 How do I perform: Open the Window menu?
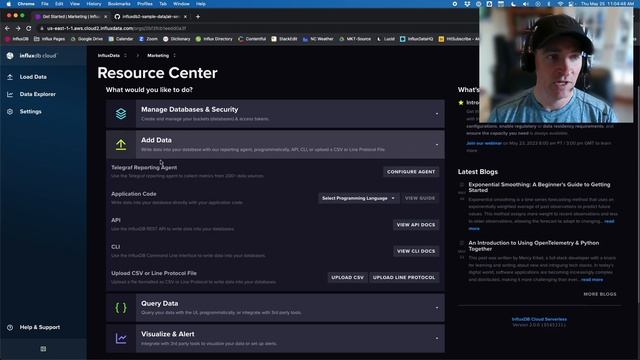pos(181,4)
